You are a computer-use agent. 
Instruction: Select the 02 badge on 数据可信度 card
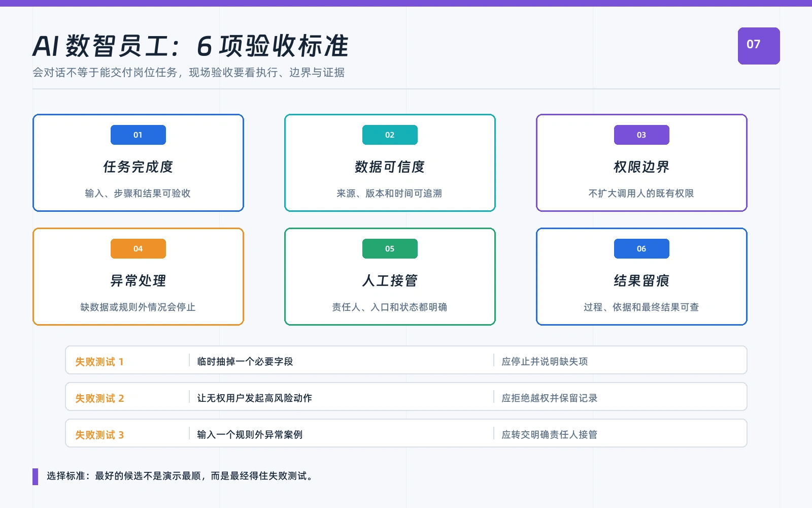point(390,135)
